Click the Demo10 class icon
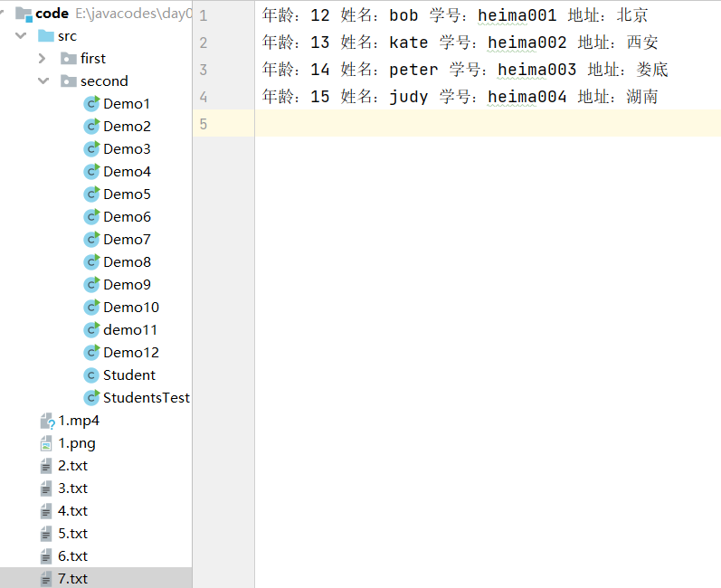This screenshot has width=721, height=588. (91, 307)
